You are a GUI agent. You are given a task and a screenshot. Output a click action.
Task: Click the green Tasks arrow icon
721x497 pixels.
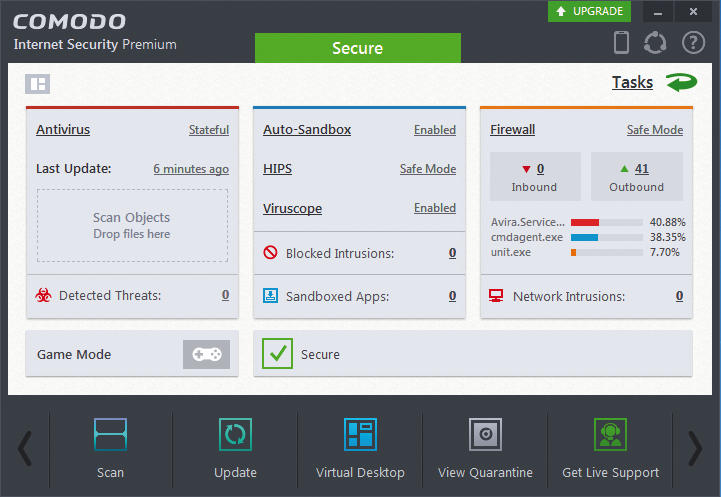pos(682,83)
